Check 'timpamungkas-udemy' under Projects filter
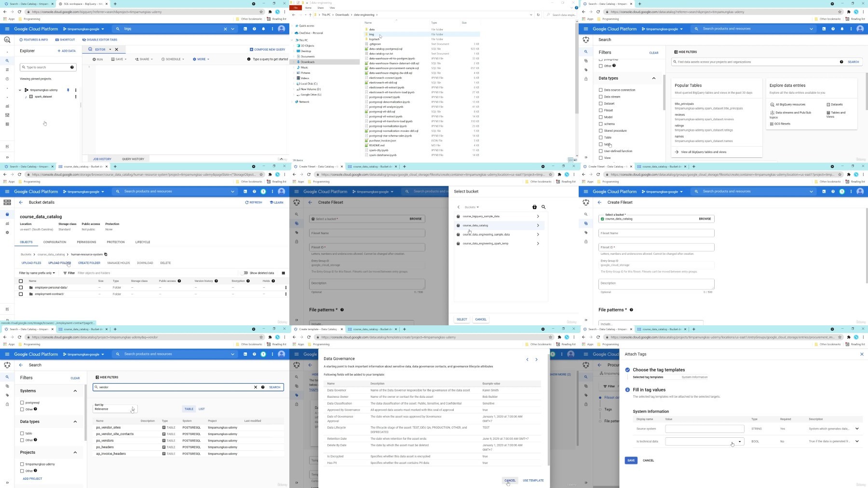Viewport: 868px width, 488px height. coord(22,464)
